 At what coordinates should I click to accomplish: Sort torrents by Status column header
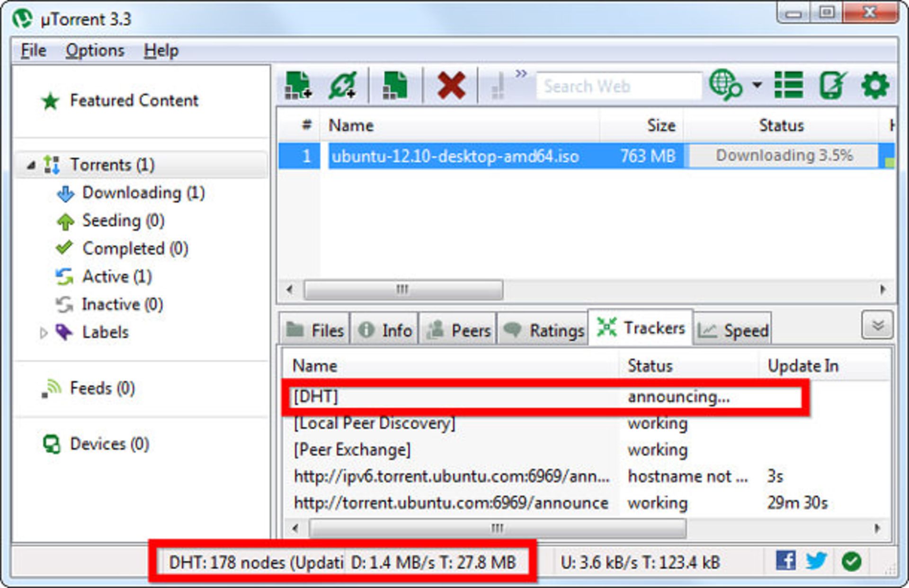[x=781, y=125]
